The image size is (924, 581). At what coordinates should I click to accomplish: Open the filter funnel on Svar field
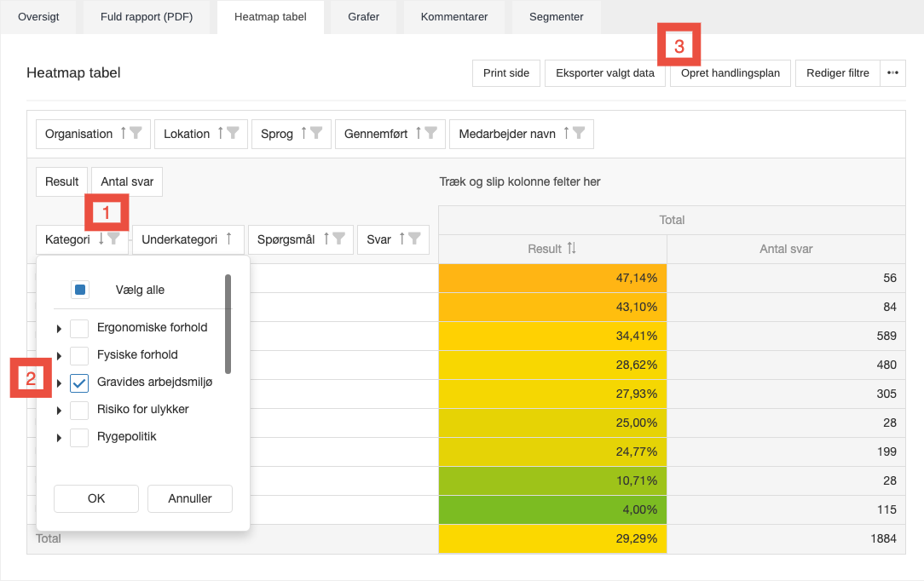414,239
